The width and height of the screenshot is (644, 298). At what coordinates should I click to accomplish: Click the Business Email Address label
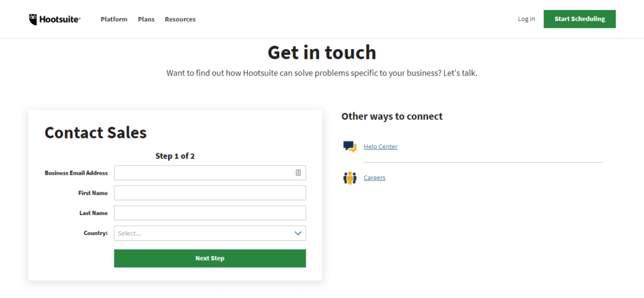click(x=76, y=173)
